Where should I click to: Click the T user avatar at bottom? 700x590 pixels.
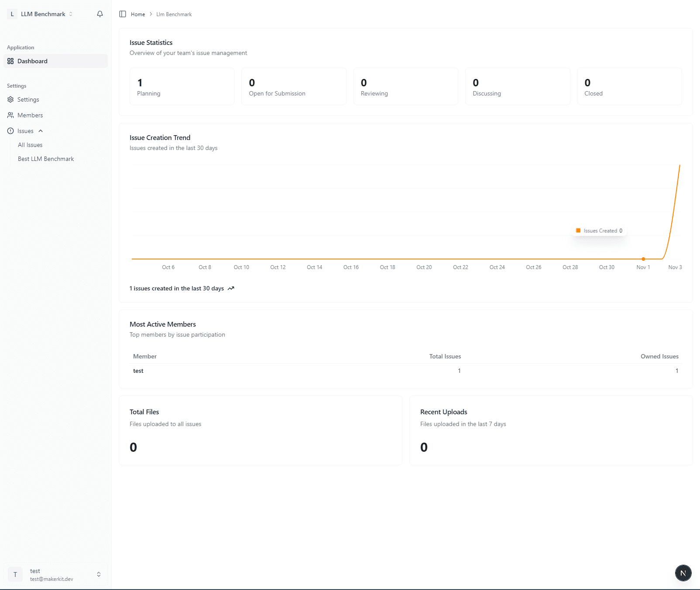tap(15, 574)
